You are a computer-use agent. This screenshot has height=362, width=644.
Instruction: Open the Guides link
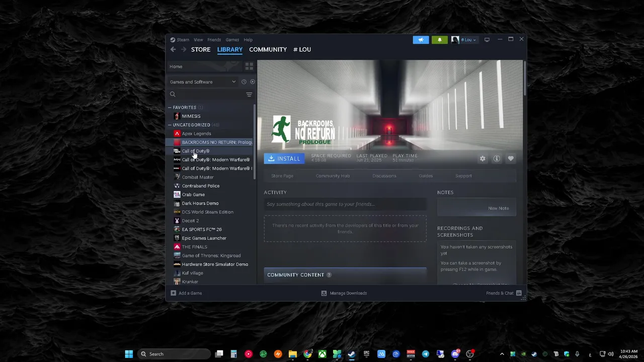pos(426,176)
